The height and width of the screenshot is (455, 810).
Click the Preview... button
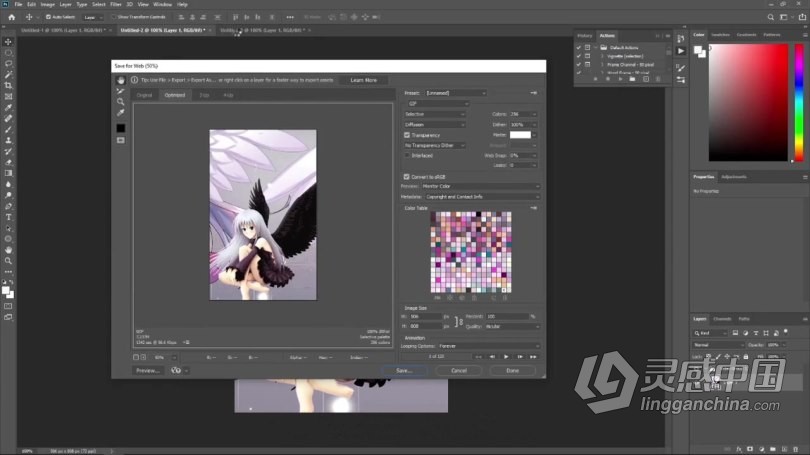click(148, 370)
